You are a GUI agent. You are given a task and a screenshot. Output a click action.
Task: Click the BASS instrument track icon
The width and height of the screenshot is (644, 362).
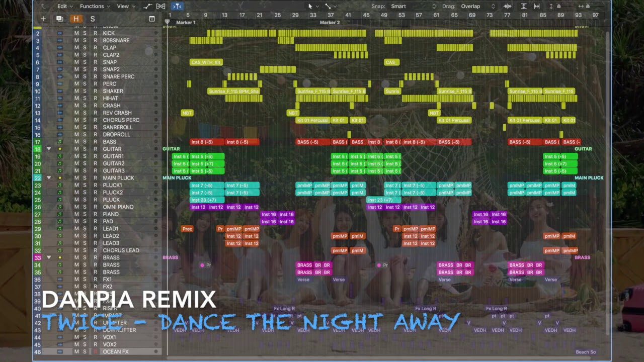click(x=60, y=142)
